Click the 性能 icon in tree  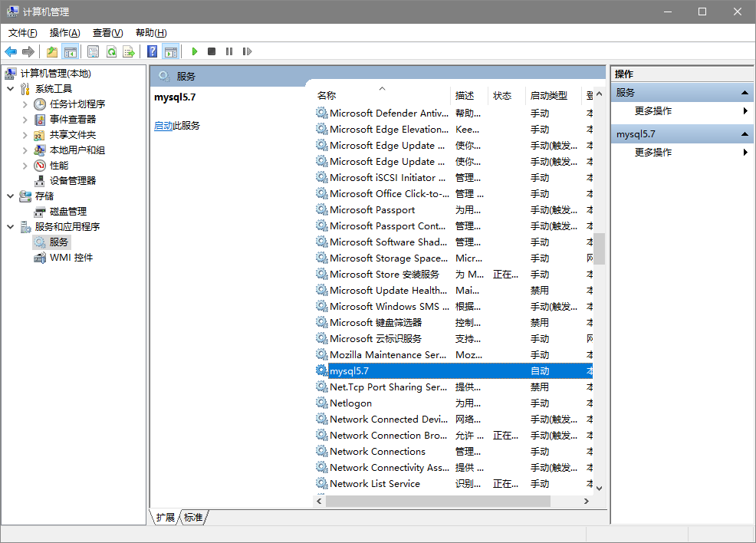point(40,166)
